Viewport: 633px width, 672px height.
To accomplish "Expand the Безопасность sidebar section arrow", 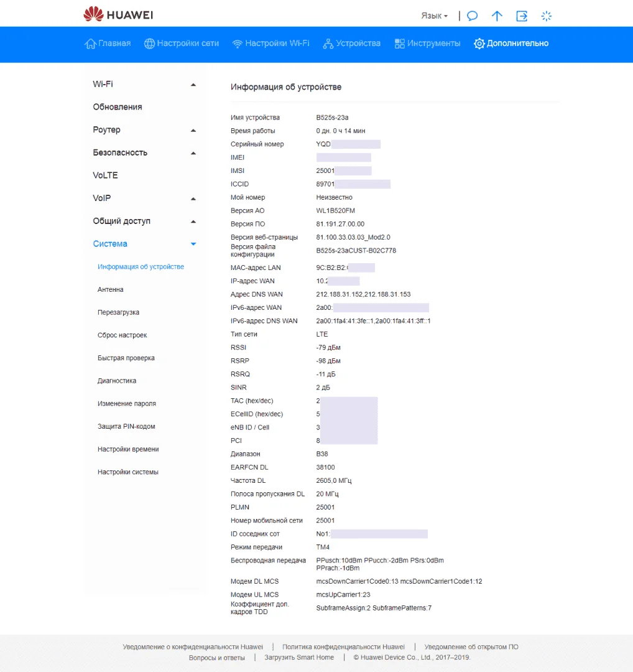I will tap(193, 153).
